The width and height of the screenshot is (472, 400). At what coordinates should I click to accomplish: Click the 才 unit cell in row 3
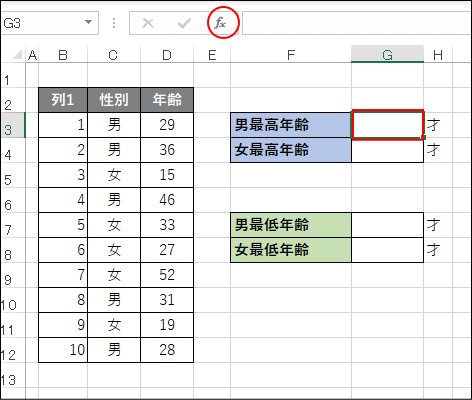coord(438,125)
